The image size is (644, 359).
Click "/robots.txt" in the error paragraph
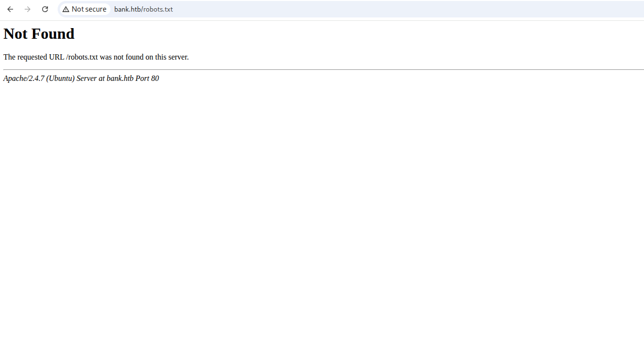pyautogui.click(x=82, y=57)
